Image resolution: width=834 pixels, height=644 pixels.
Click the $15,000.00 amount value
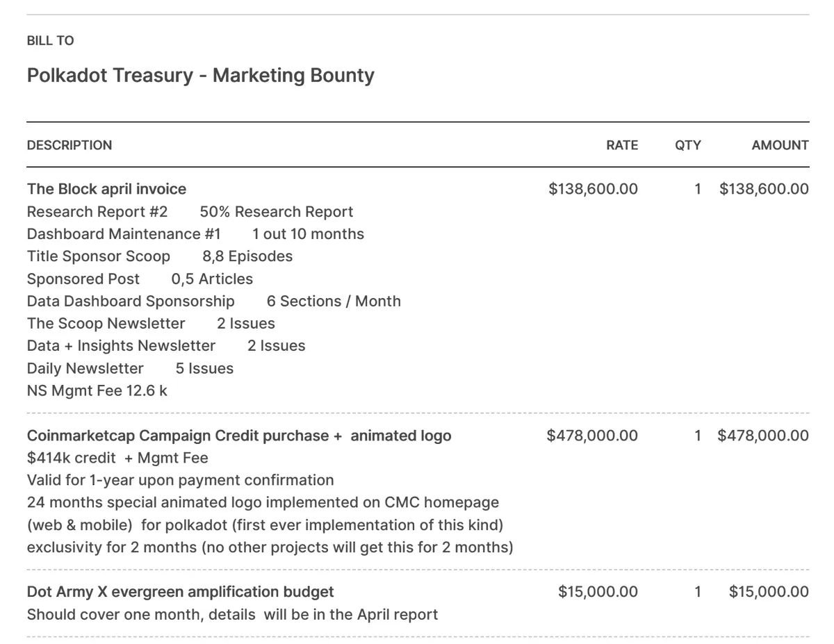(769, 592)
